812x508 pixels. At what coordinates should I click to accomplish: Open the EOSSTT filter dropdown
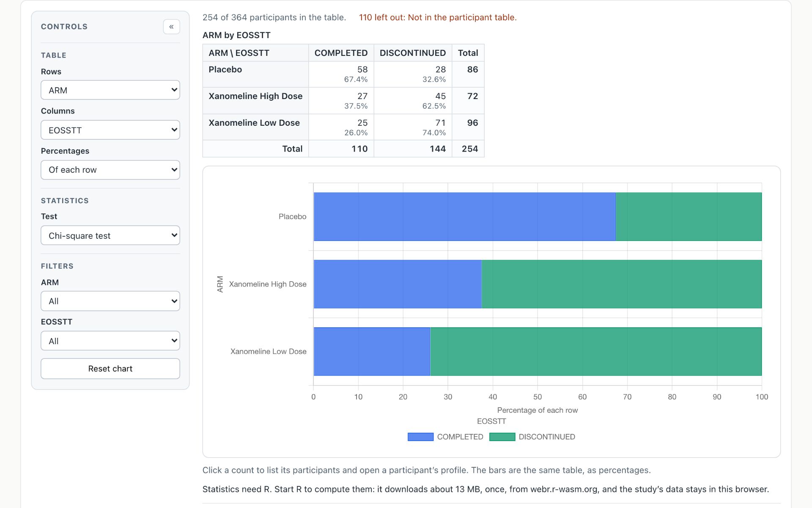click(x=110, y=341)
